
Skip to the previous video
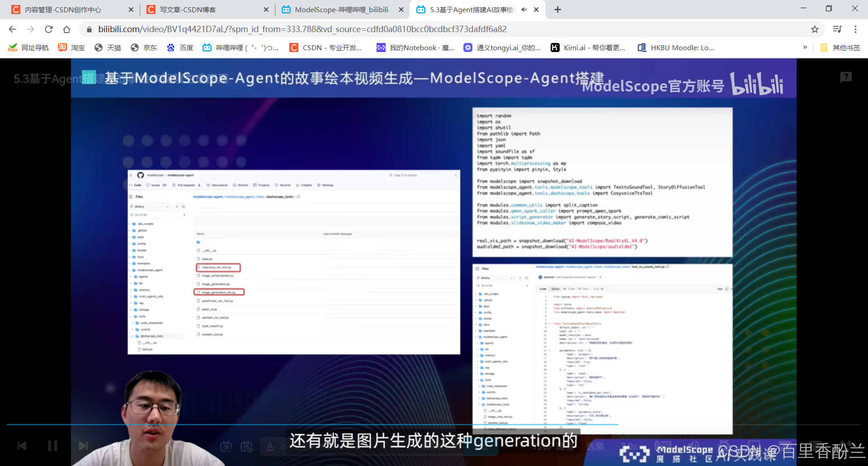click(22, 446)
